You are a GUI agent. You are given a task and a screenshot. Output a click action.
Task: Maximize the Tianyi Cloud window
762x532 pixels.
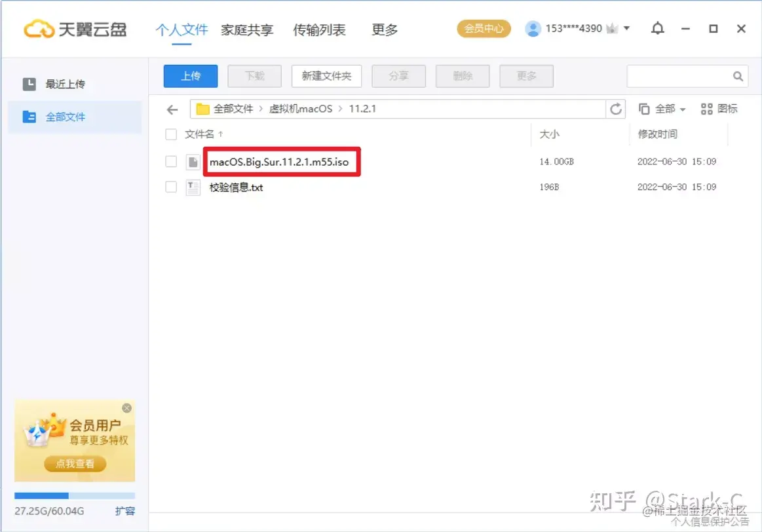point(714,29)
